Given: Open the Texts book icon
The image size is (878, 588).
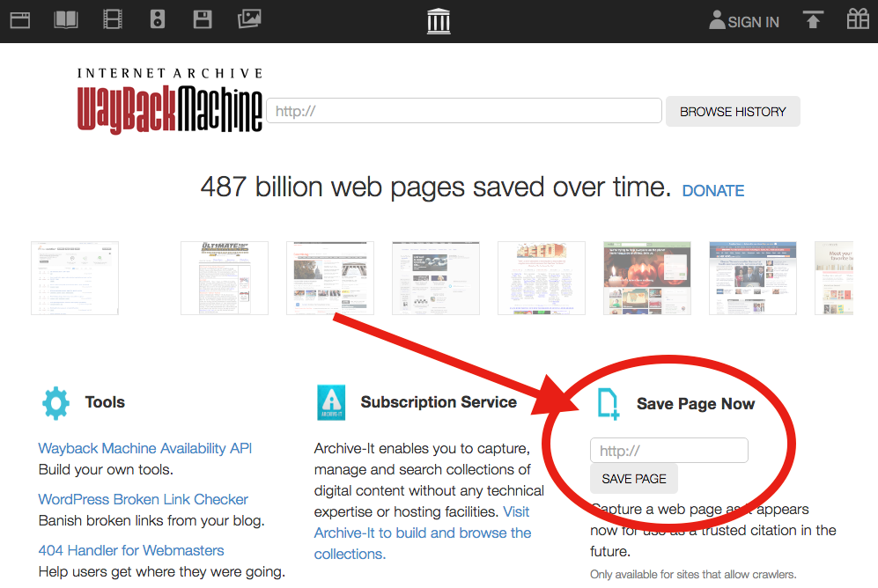Looking at the screenshot, I should 65,20.
